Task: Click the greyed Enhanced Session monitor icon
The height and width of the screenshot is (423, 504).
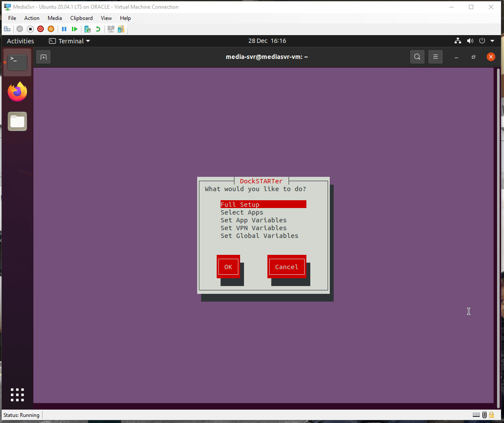Action: (x=111, y=29)
